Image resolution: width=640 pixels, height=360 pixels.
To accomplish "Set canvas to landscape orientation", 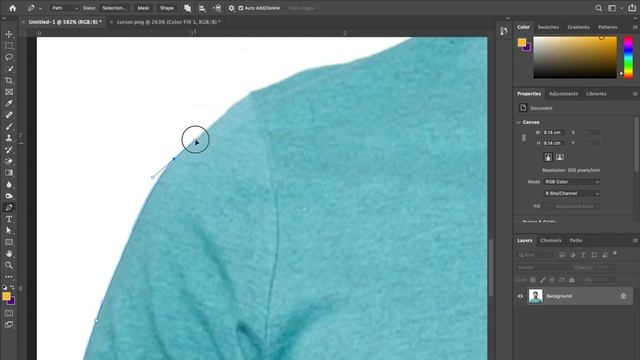I will 560,157.
